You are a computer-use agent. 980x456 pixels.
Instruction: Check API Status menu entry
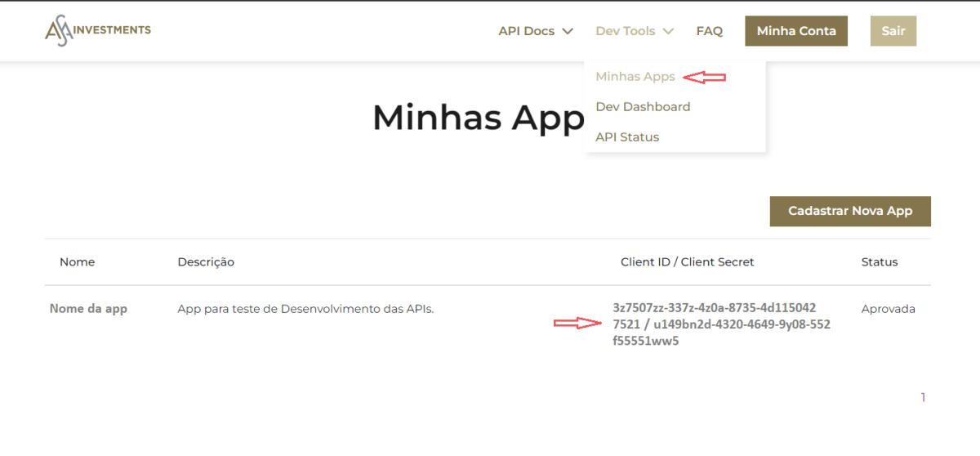coord(627,137)
